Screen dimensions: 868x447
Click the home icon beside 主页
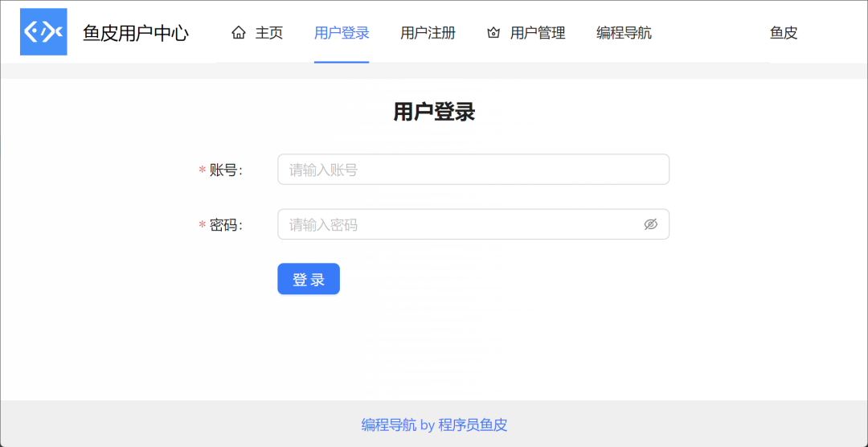pos(239,33)
